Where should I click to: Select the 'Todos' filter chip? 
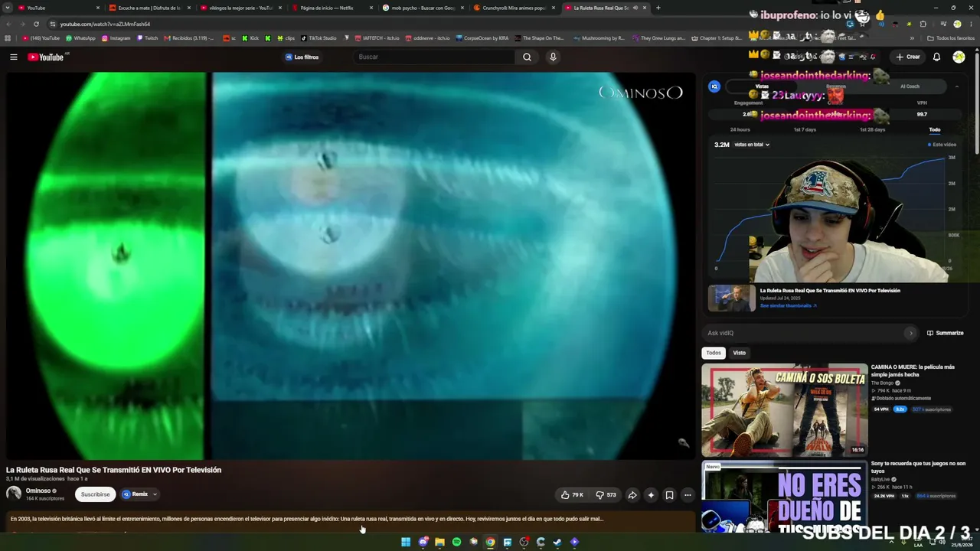714,353
